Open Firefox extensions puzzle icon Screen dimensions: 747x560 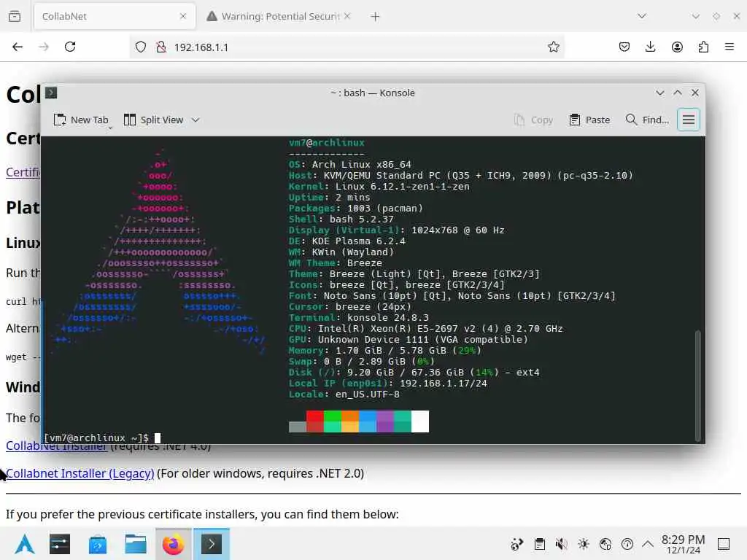[703, 47]
